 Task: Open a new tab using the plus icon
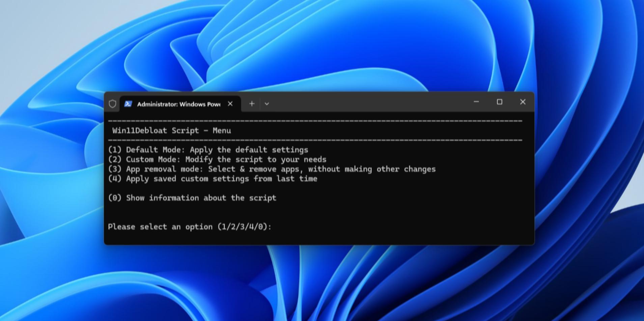[x=252, y=104]
